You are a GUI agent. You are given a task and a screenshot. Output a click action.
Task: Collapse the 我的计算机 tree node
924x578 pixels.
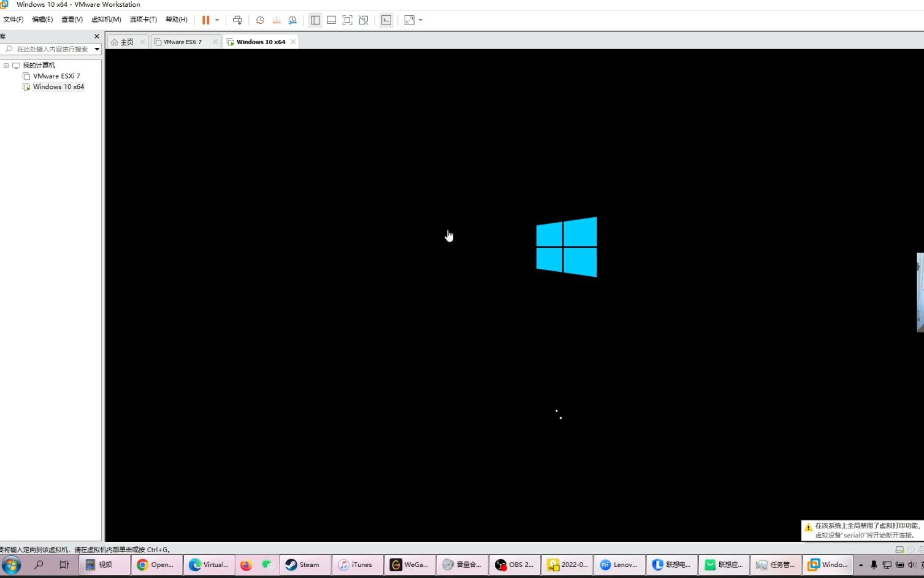click(6, 65)
